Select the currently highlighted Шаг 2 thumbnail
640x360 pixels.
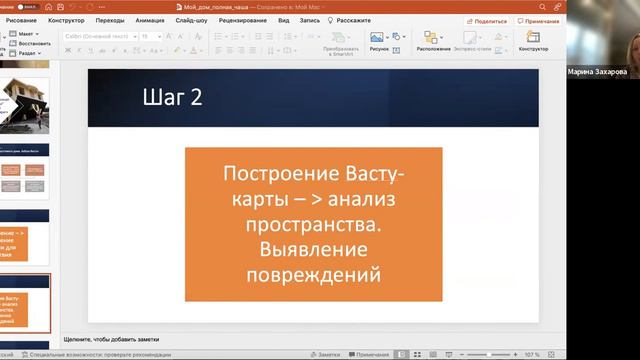coord(24,303)
